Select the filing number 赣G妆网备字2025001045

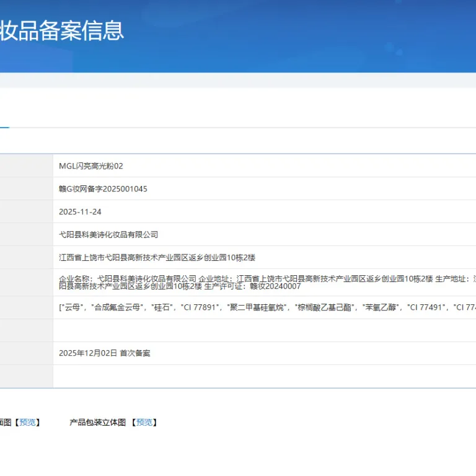click(103, 189)
